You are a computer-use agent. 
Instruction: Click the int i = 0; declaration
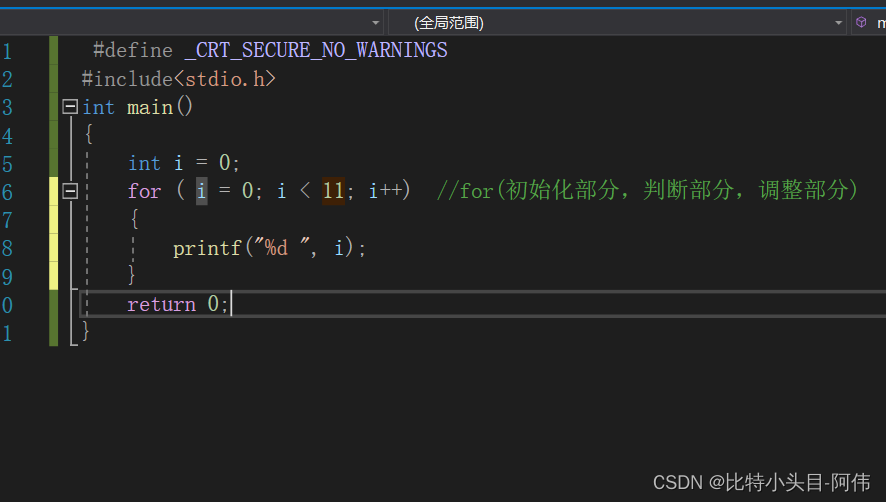[184, 163]
